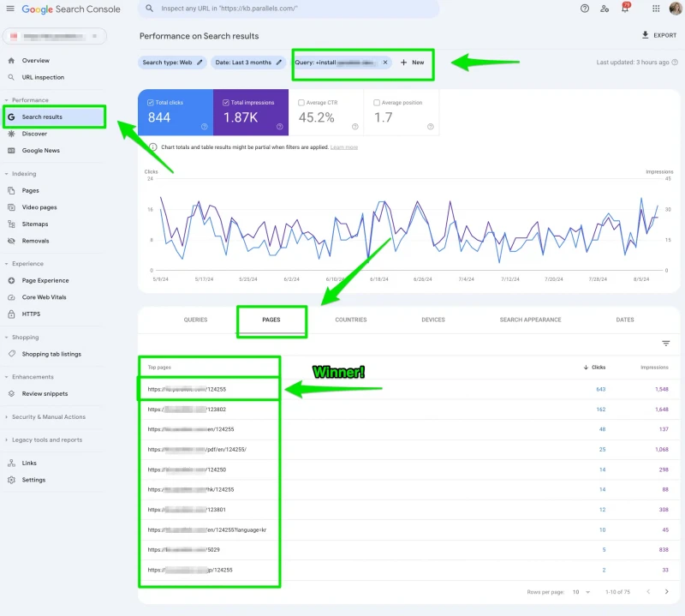Open Review snippets in sidebar
This screenshot has width=685, height=616.
[x=45, y=393]
